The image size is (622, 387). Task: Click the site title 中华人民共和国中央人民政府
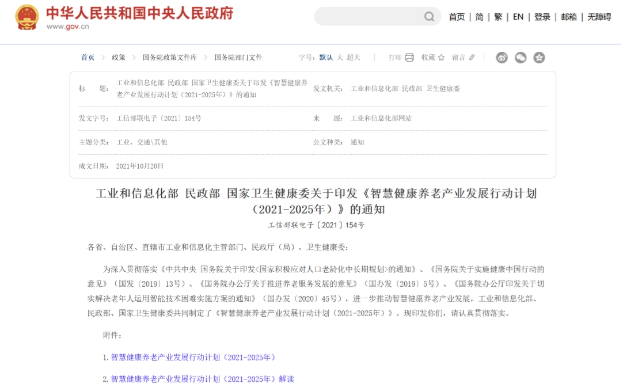point(140,13)
